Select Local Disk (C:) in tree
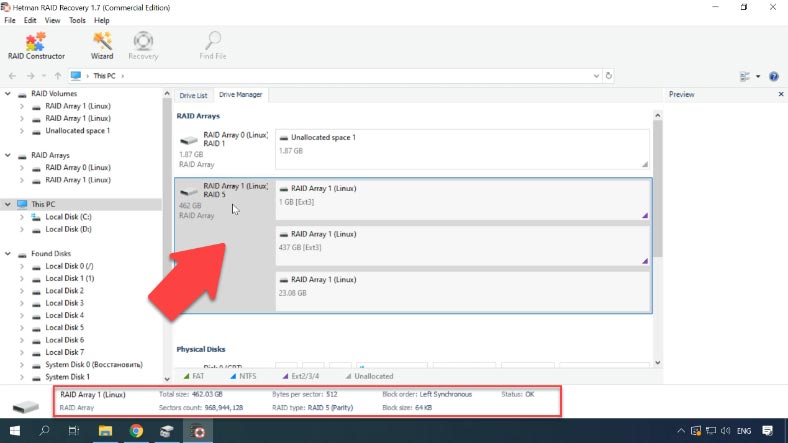 pyautogui.click(x=68, y=217)
